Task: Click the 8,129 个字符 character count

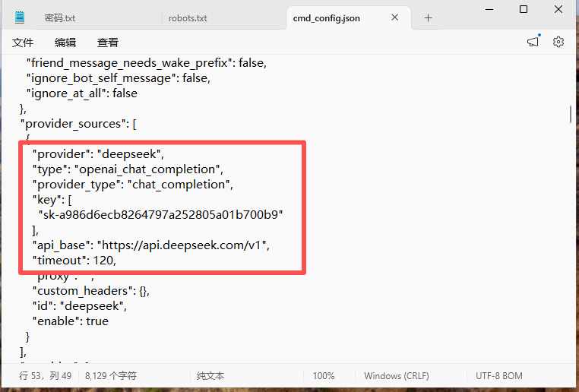Action: (111, 376)
